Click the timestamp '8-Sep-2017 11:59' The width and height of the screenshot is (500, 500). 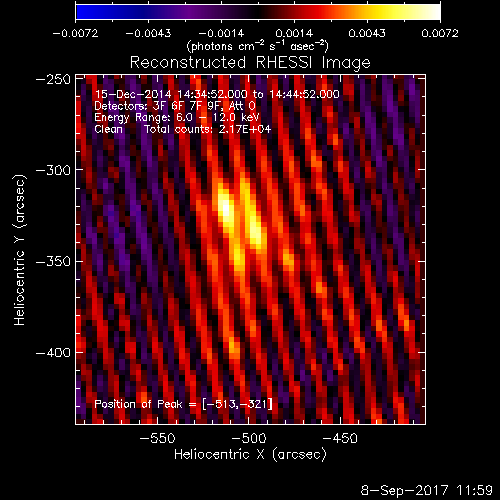tap(427, 490)
